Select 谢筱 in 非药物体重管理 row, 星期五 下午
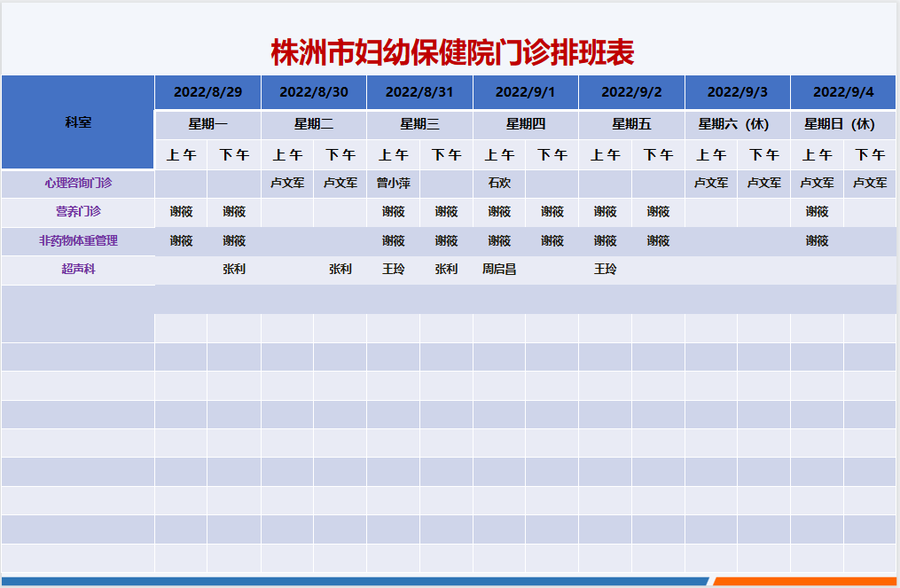 click(658, 241)
